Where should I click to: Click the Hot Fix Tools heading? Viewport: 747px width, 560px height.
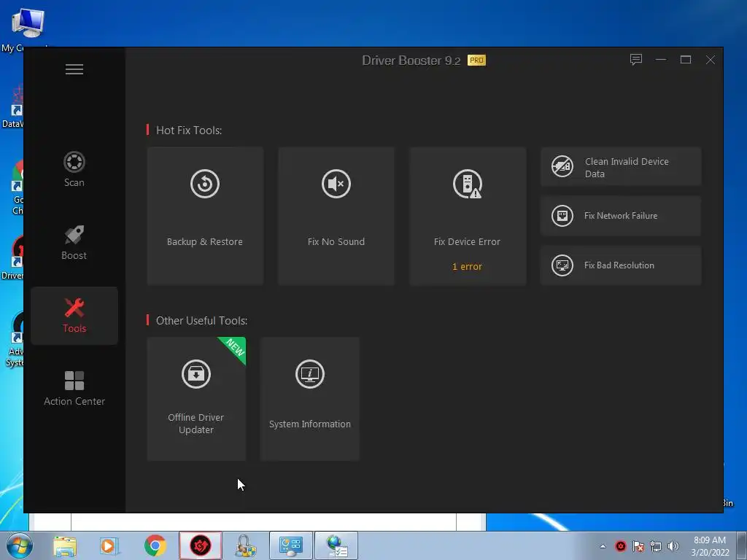(x=189, y=130)
